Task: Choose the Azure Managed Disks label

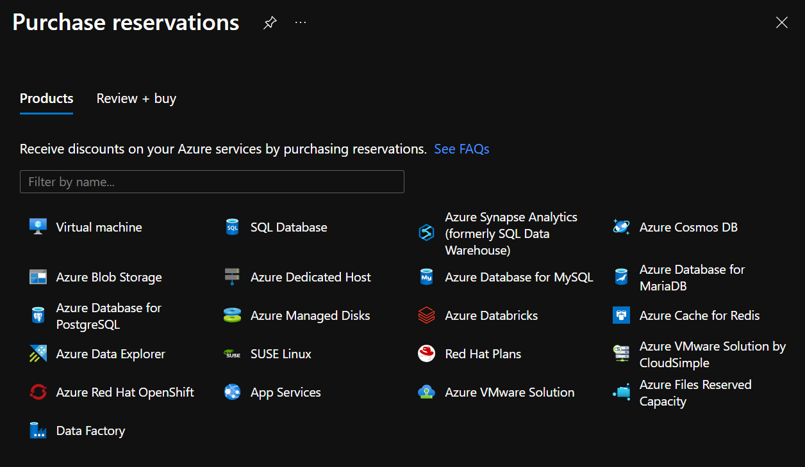Action: [310, 316]
